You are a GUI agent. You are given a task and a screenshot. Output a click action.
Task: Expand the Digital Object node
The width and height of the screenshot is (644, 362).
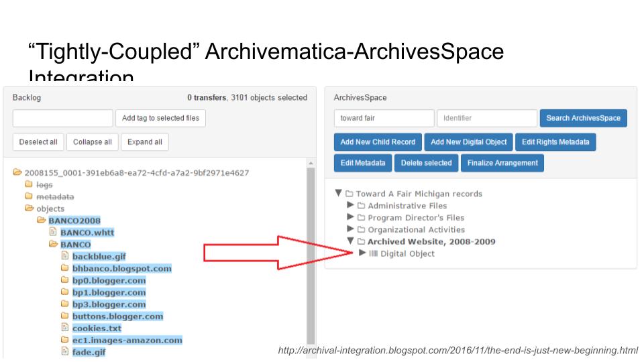362,253
